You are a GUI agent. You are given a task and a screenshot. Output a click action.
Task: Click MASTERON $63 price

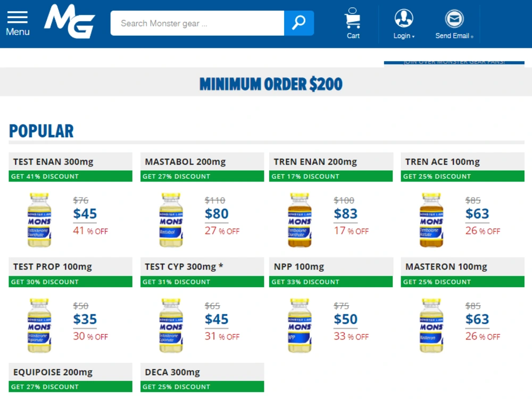tap(477, 319)
